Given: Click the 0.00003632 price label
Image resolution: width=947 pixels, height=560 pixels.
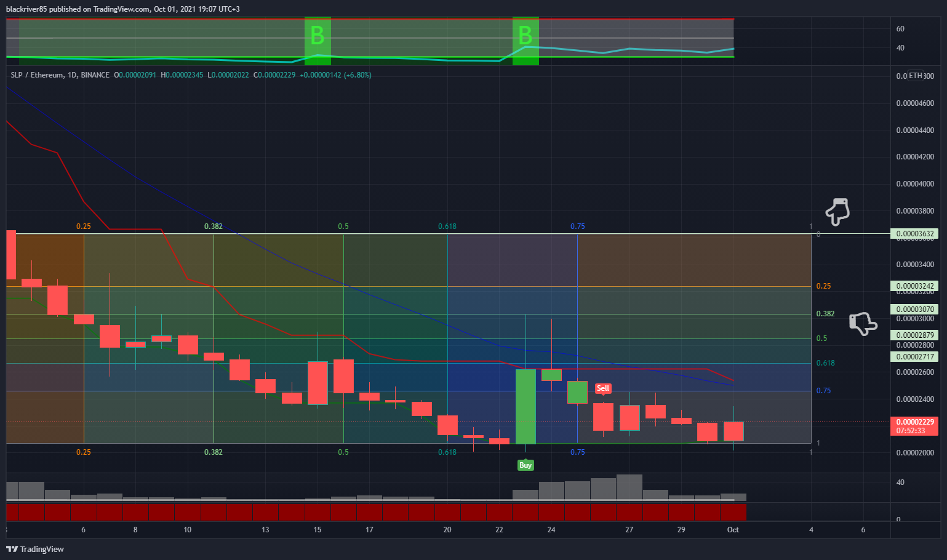Looking at the screenshot, I should [915, 234].
